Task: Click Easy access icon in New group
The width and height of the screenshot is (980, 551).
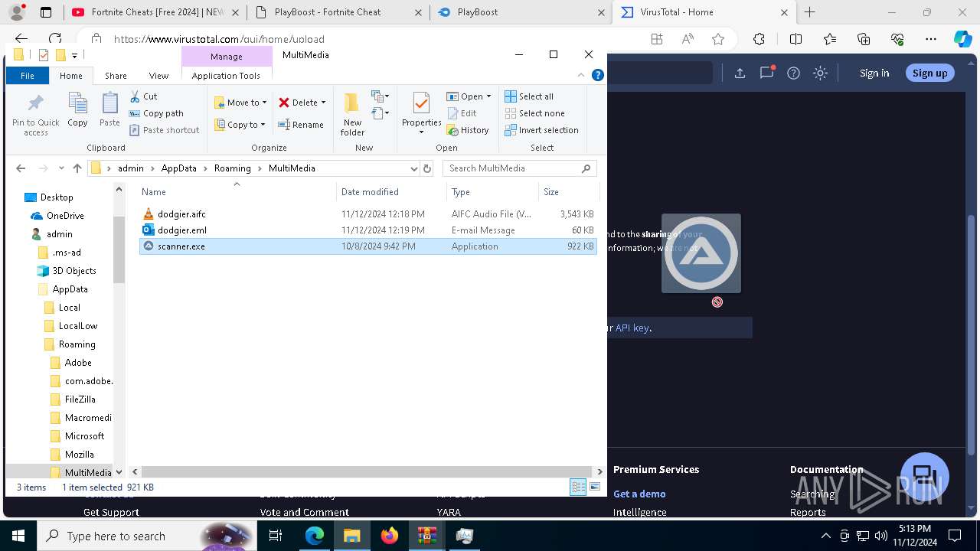Action: (x=381, y=113)
